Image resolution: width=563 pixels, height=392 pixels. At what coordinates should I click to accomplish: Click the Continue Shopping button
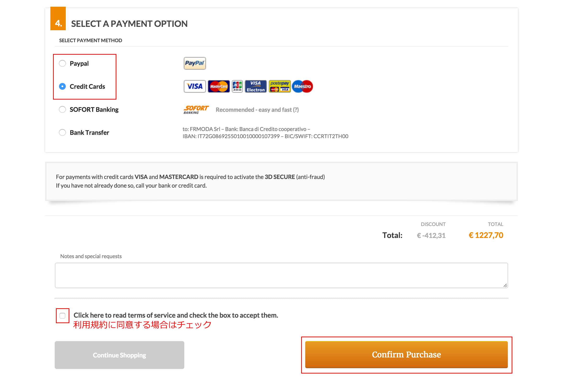coord(120,355)
